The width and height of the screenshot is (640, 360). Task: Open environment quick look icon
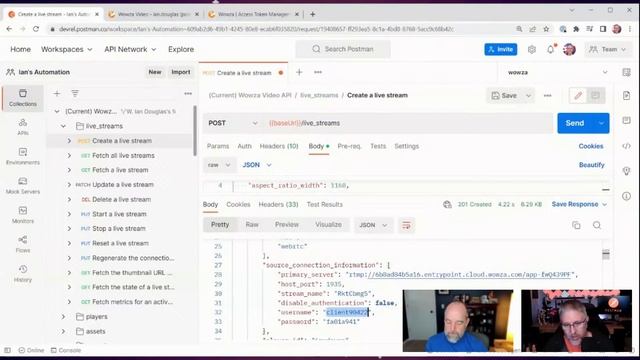pos(627,72)
